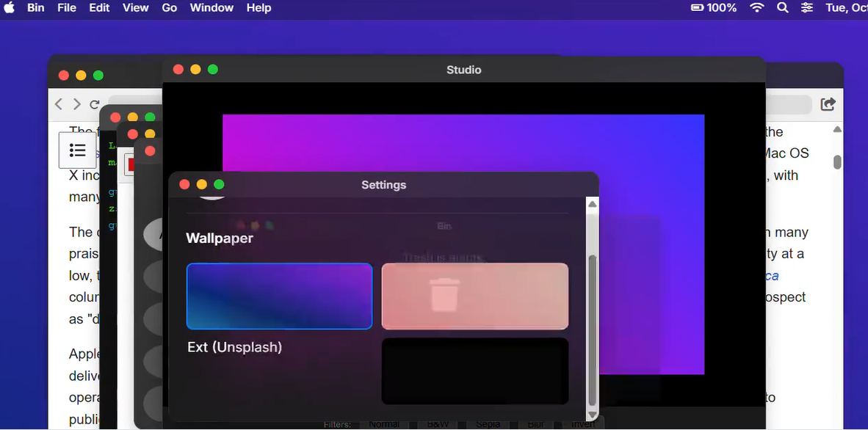Apply the Normal filter in Studio
The image size is (868, 430).
(x=384, y=424)
